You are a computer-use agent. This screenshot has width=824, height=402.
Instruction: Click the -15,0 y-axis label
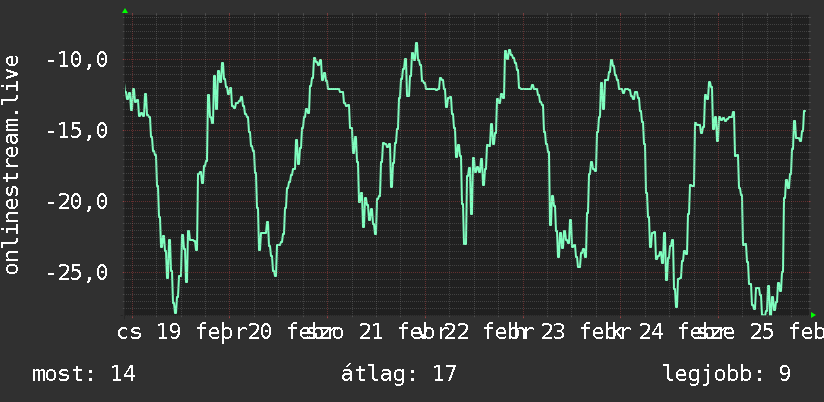coord(77,131)
